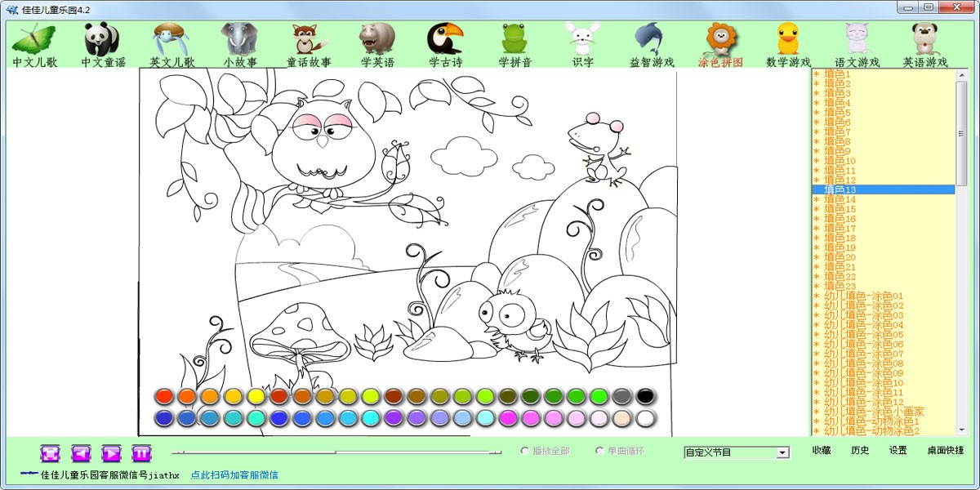Switch to the duck 数学游戏 tab
This screenshot has height=490, width=980.
[788, 46]
